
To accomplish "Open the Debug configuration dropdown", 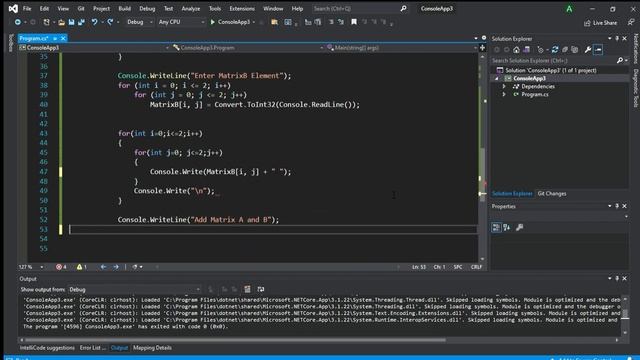I will 139,22.
